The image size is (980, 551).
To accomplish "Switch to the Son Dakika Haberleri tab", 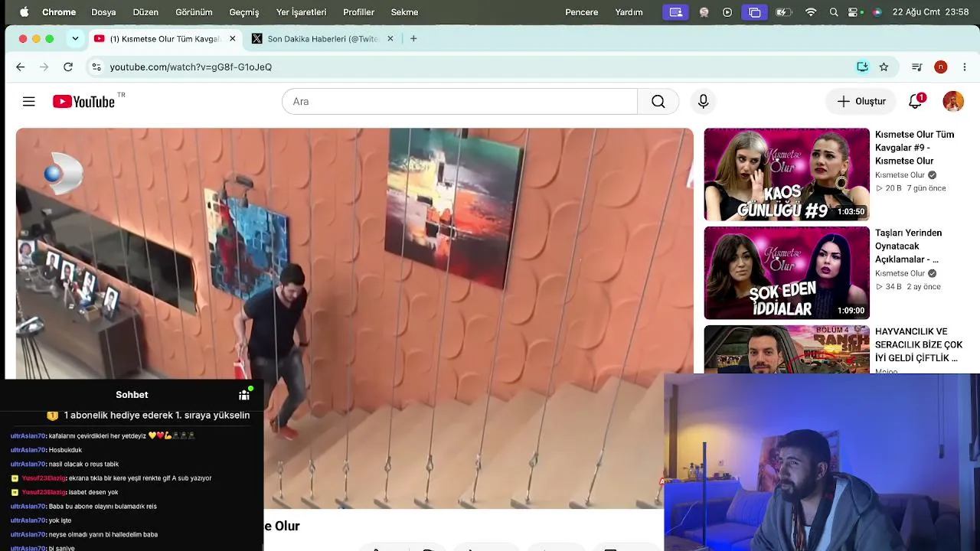I will click(323, 38).
